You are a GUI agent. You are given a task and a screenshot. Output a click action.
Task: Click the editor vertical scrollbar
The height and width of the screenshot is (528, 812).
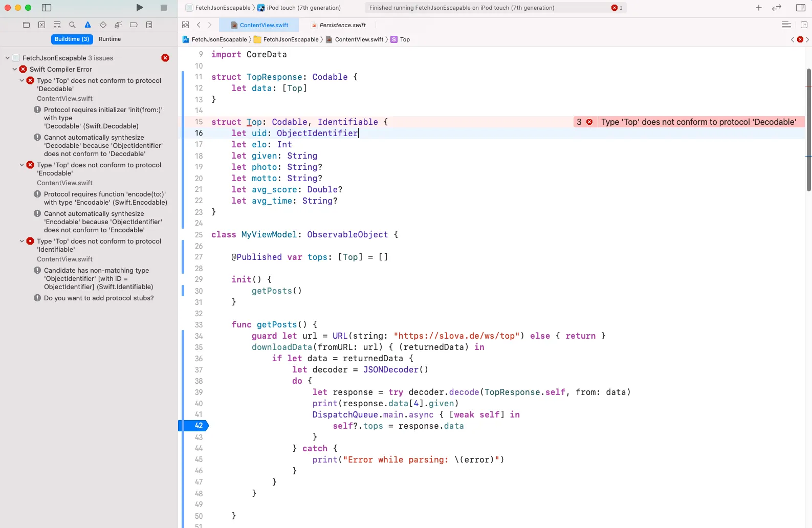click(808, 130)
